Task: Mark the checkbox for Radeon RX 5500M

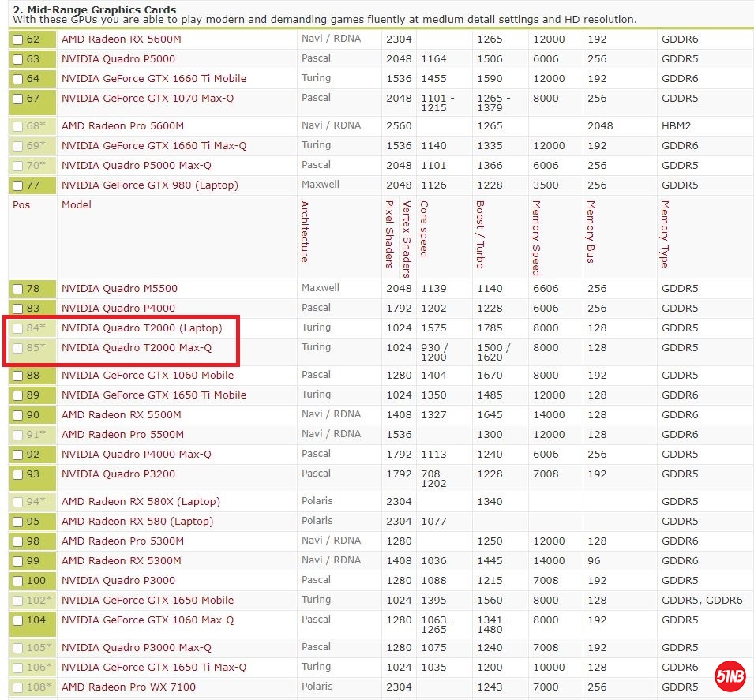Action: point(18,415)
